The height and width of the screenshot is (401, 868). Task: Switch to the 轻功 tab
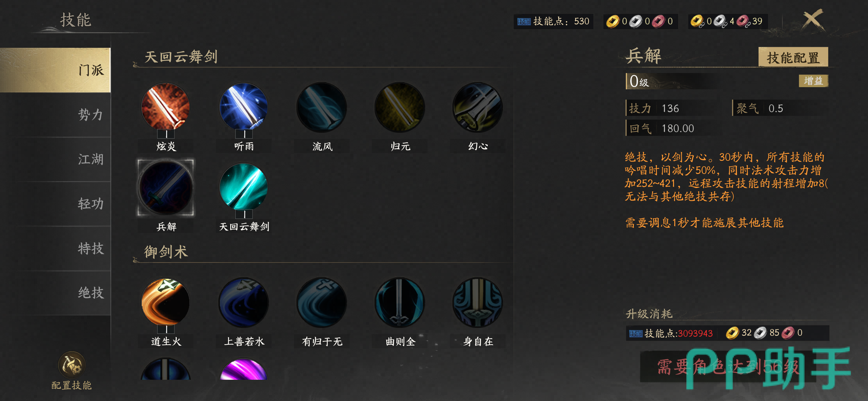(56, 204)
